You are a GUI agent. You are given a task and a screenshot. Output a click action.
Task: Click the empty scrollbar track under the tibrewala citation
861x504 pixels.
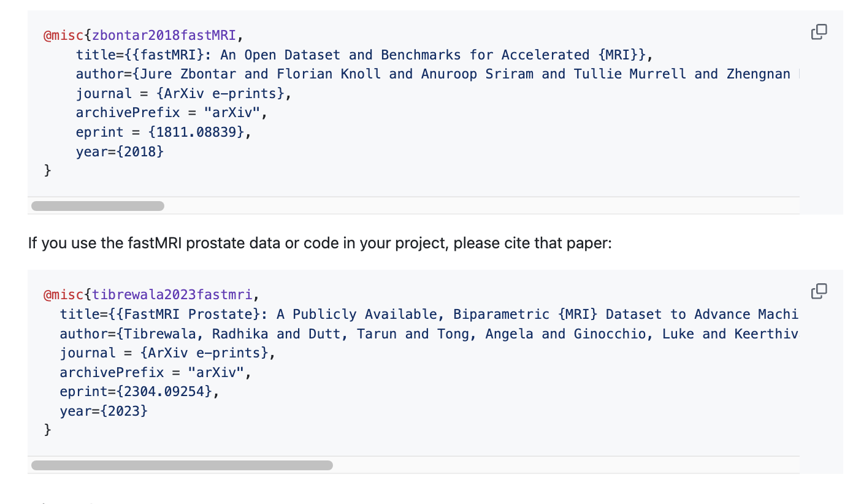coord(564,465)
